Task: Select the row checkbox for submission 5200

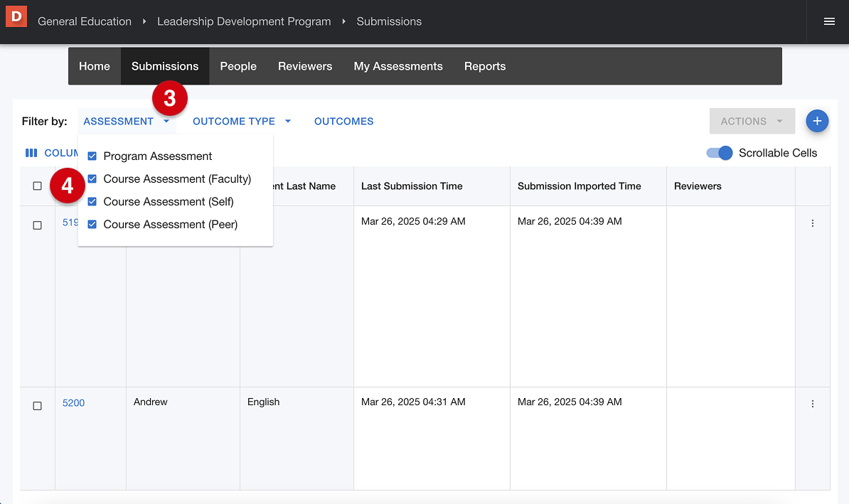Action: (38, 406)
